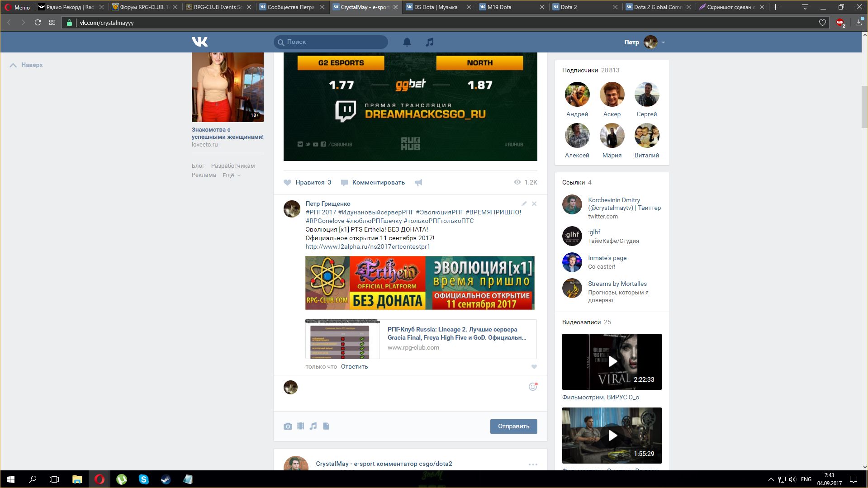The image size is (868, 488).
Task: Delete the comment with the X icon
Action: click(534, 204)
